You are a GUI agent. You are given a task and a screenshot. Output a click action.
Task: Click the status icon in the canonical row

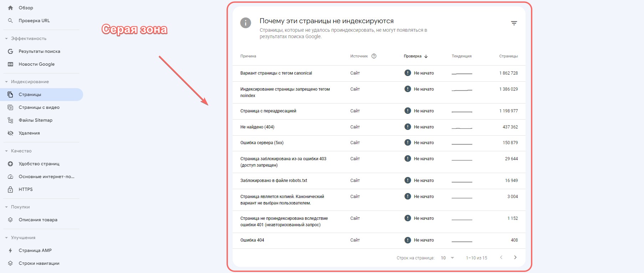tap(408, 73)
